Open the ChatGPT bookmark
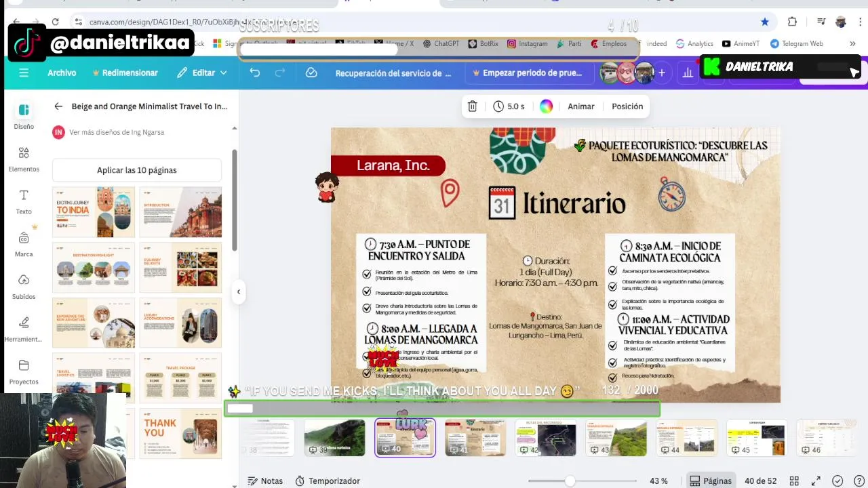 (441, 43)
